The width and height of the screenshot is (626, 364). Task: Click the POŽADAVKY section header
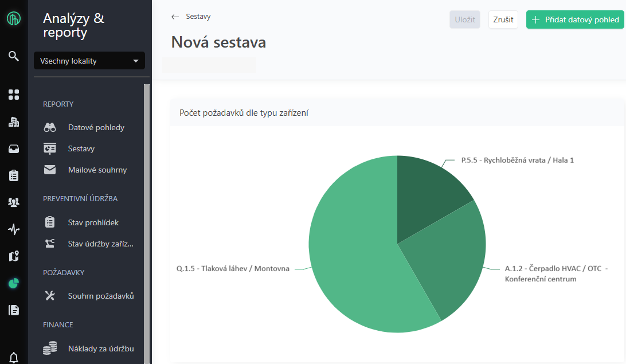(64, 273)
